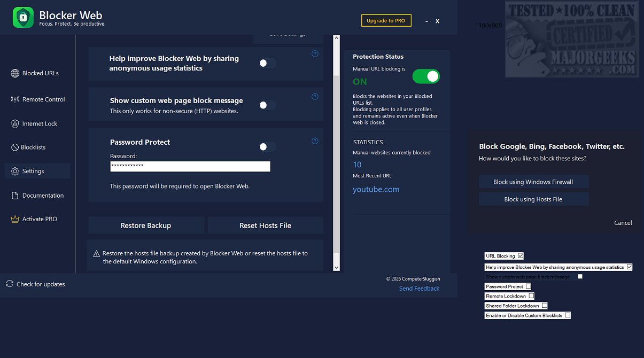Click the Blocklists prohibition icon

(15, 147)
